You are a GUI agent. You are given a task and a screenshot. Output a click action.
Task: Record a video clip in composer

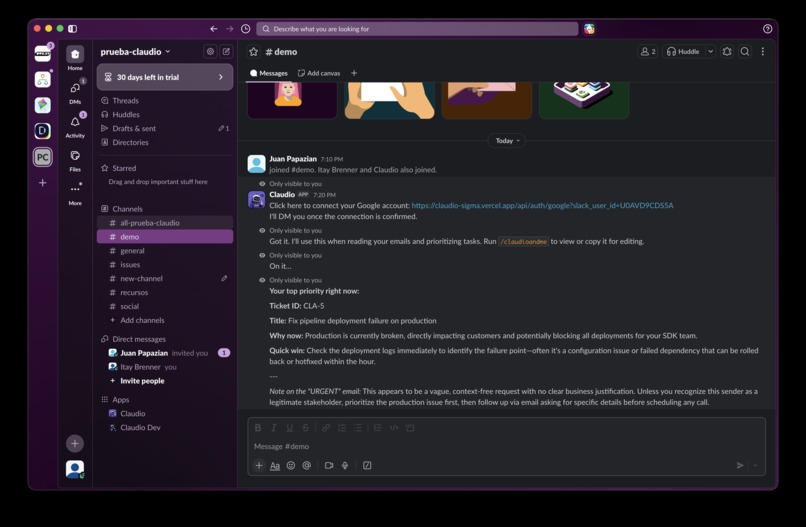click(x=329, y=465)
